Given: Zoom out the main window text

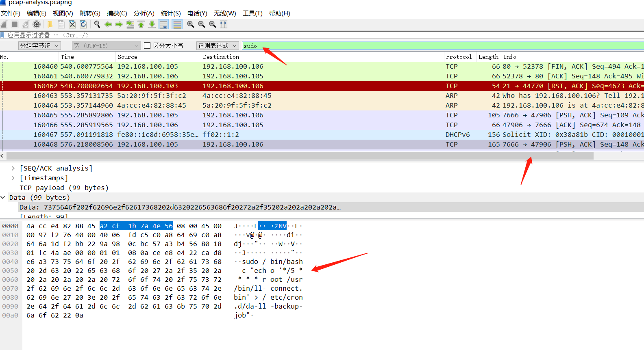Looking at the screenshot, I should 201,24.
